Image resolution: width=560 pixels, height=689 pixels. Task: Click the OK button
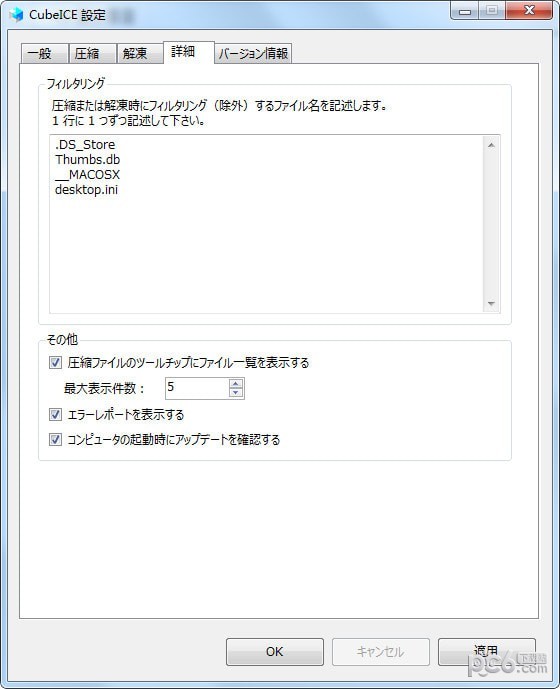[x=275, y=652]
